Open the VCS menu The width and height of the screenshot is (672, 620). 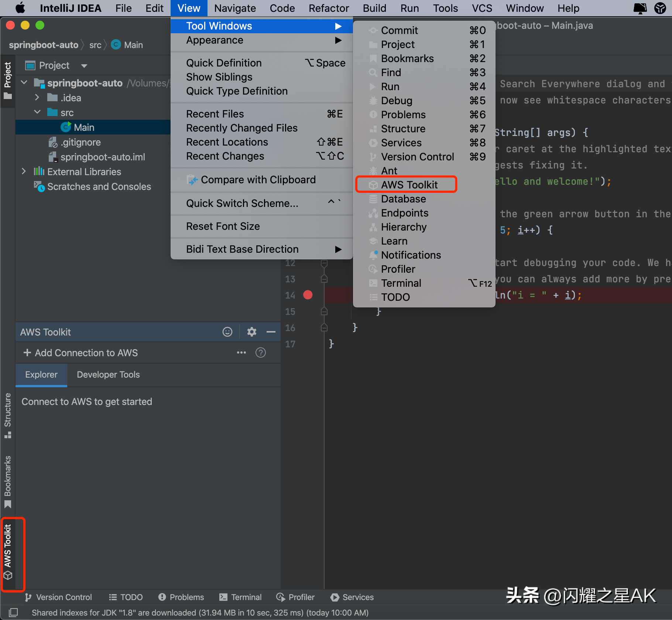[482, 8]
